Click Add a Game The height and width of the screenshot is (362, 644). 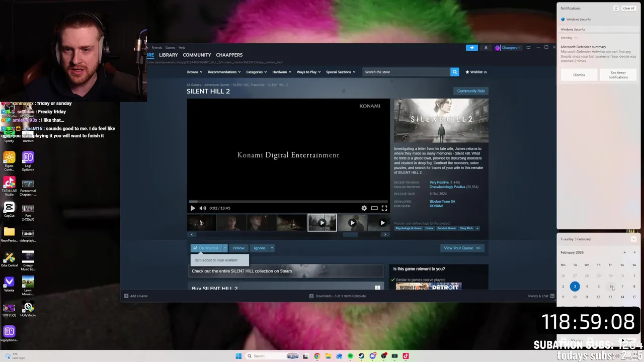tap(136, 296)
